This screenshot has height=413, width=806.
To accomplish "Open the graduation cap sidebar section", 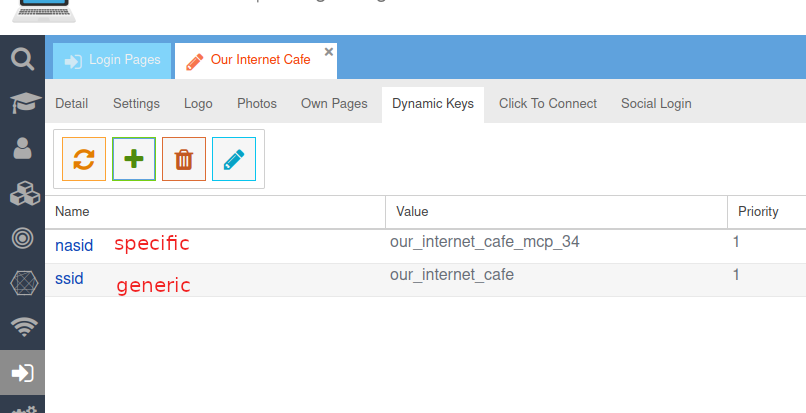I will (x=22, y=103).
